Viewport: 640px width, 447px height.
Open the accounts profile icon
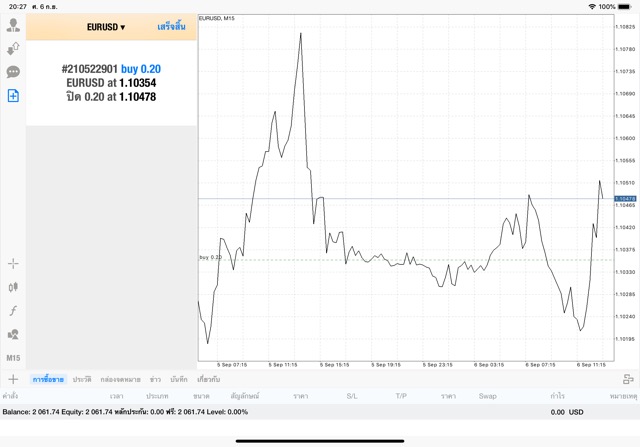pyautogui.click(x=13, y=25)
